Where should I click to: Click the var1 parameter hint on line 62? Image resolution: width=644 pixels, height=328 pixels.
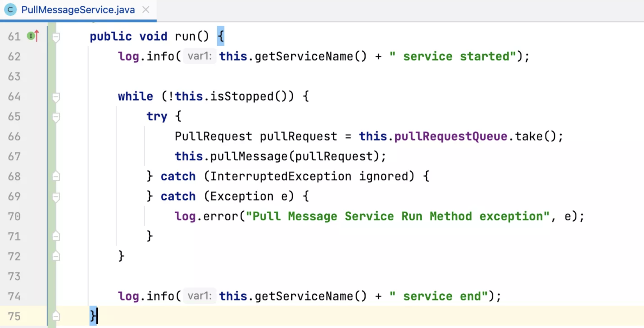pyautogui.click(x=200, y=56)
